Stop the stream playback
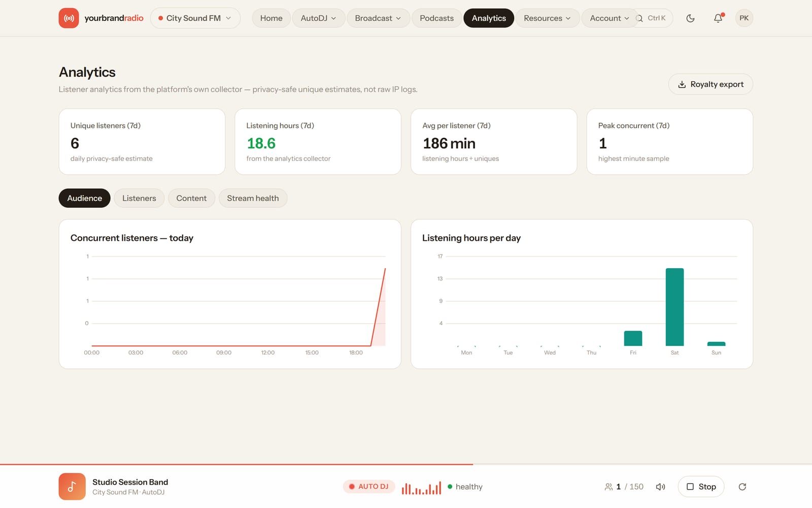The height and width of the screenshot is (508, 812). (701, 487)
